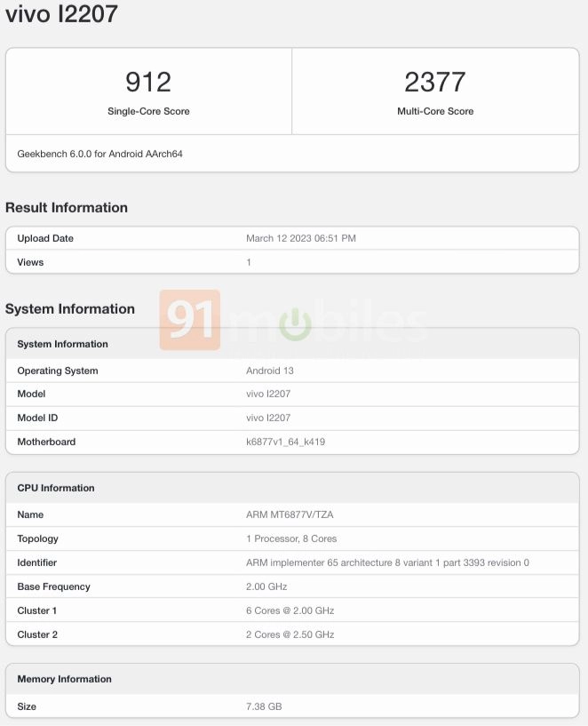Click the CPU Information table header
This screenshot has width=588, height=726.
click(56, 488)
